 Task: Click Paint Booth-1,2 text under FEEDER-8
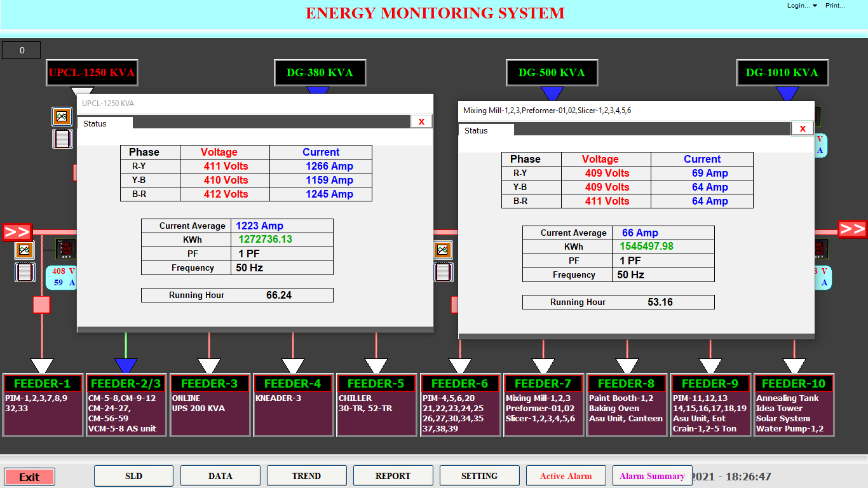point(621,398)
